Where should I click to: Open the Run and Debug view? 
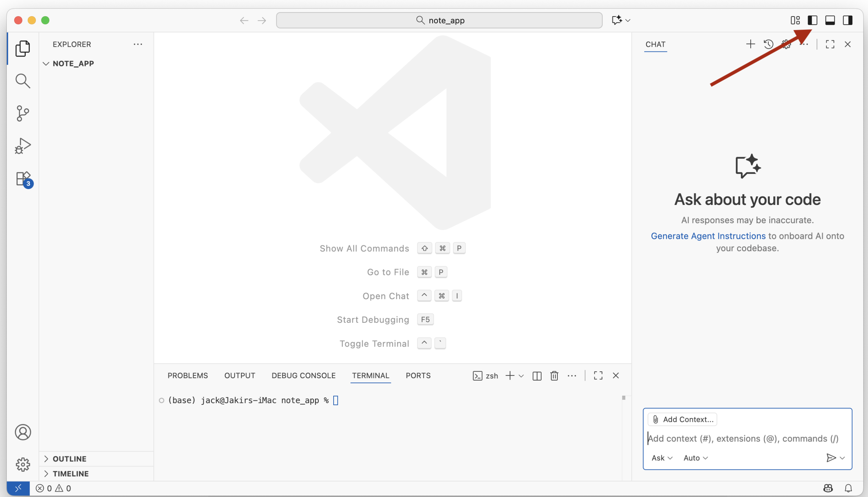(x=22, y=146)
